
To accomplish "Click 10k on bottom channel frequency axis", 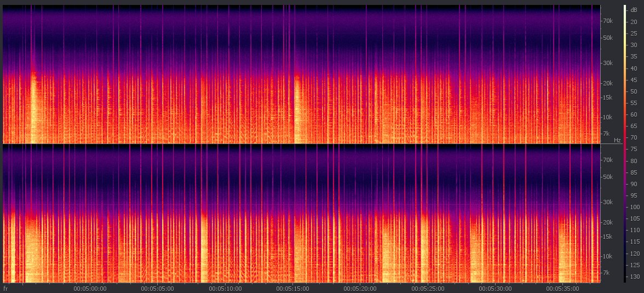I will 608,256.
